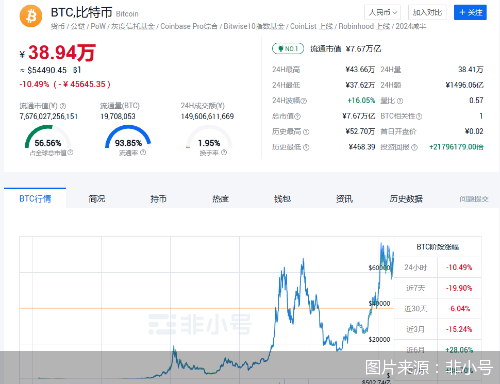Click the ¥458.39 all-time low value

[362, 147]
